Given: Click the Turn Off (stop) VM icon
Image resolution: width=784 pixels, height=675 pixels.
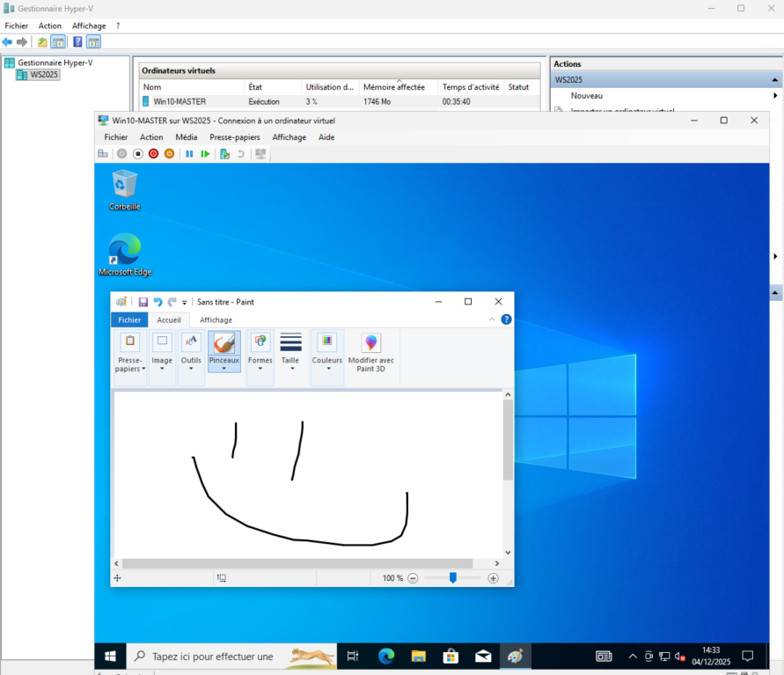Looking at the screenshot, I should coord(138,154).
